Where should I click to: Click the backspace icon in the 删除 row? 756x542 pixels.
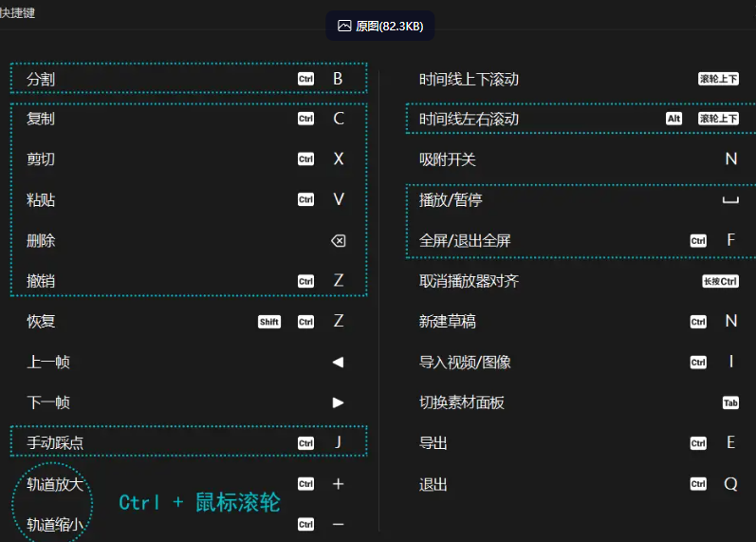tap(338, 241)
